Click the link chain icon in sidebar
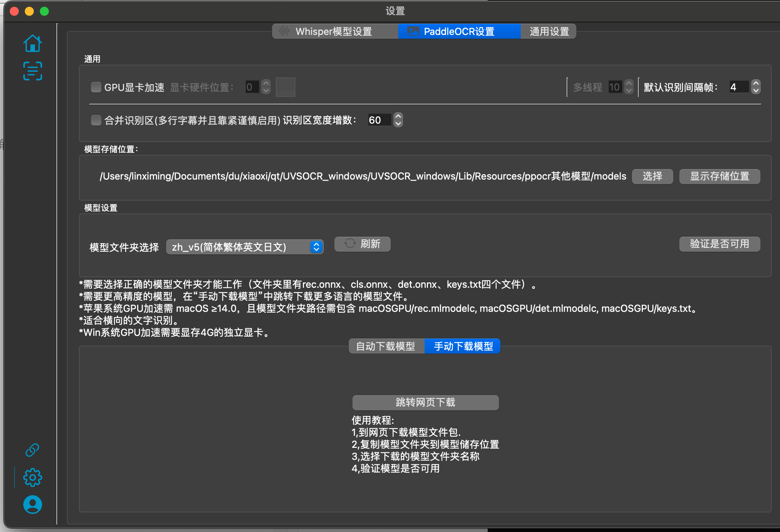This screenshot has height=532, width=780. 32,450
